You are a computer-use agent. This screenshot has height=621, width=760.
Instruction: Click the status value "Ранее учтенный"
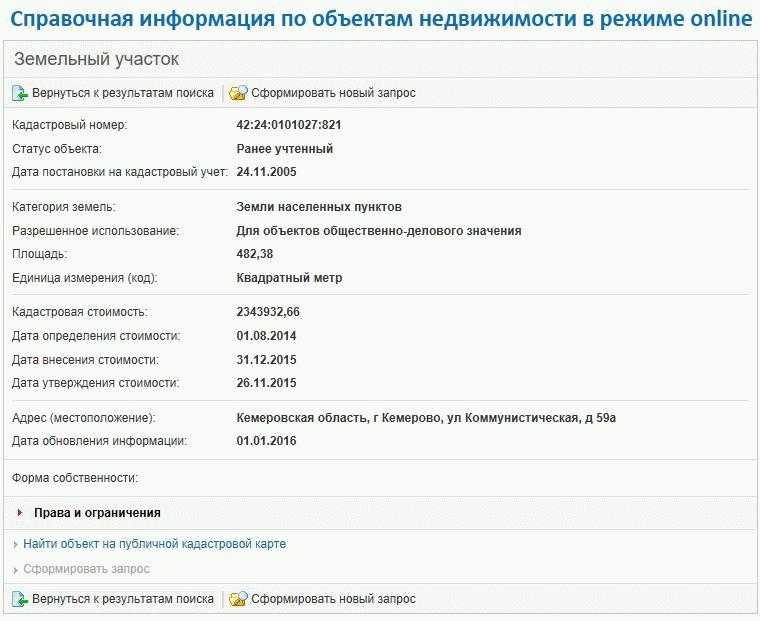point(285,149)
